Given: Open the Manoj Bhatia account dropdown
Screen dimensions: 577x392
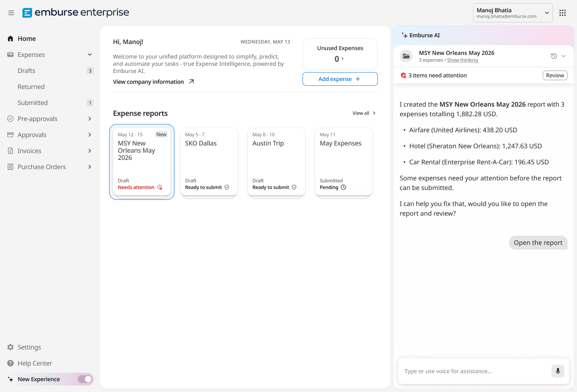Looking at the screenshot, I should tap(513, 13).
